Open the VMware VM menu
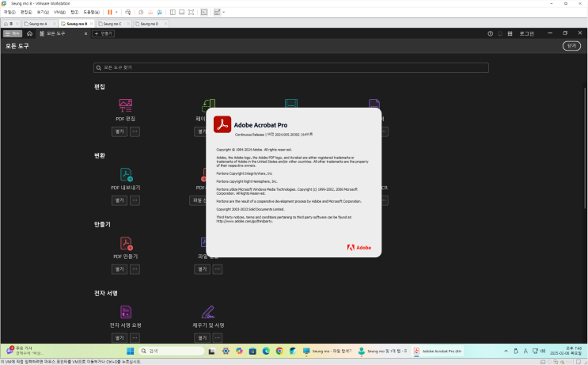This screenshot has width=588, height=365. (x=59, y=12)
